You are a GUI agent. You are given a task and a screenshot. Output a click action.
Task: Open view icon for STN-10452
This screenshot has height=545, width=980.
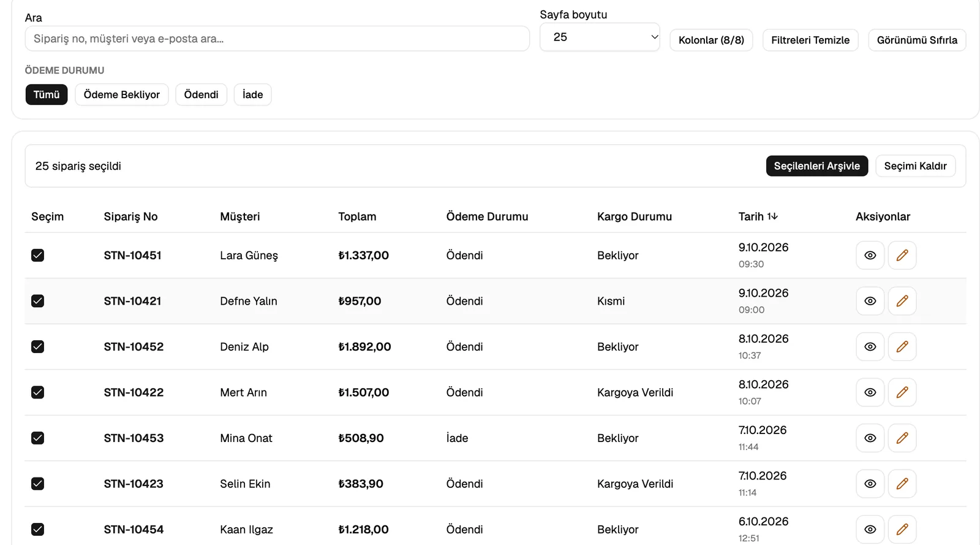point(870,346)
